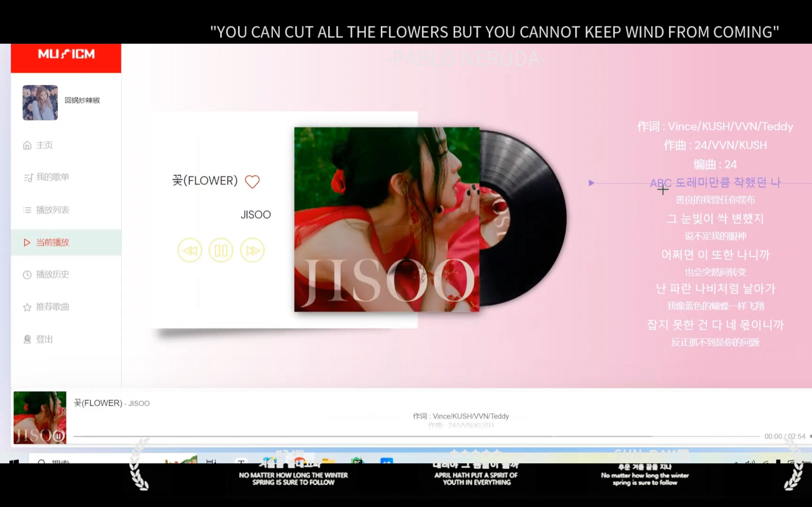
Task: Skip to the previous track
Action: coord(190,250)
